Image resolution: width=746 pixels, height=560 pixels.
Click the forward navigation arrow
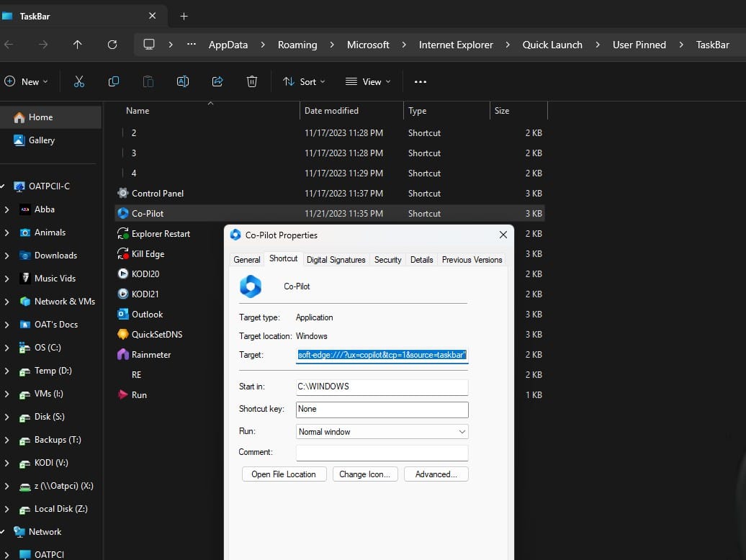[43, 45]
